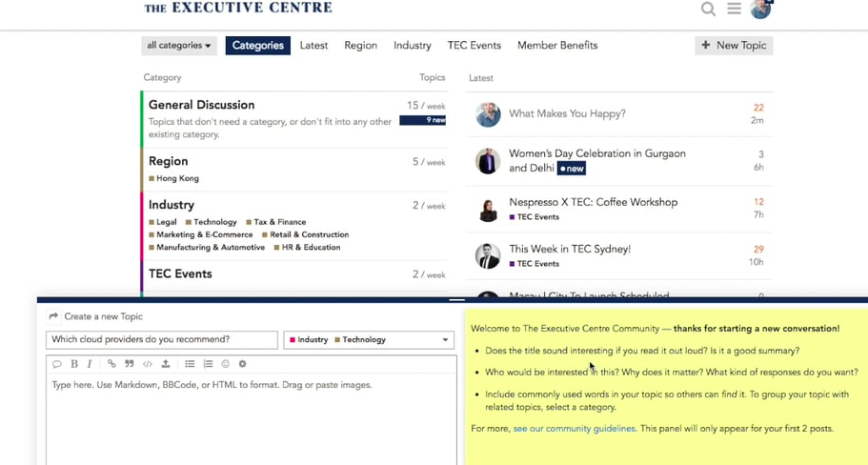Screen dimensions: 868x465
Task: Open avatar next to Women's Day Celebration topic
Action: click(x=488, y=161)
